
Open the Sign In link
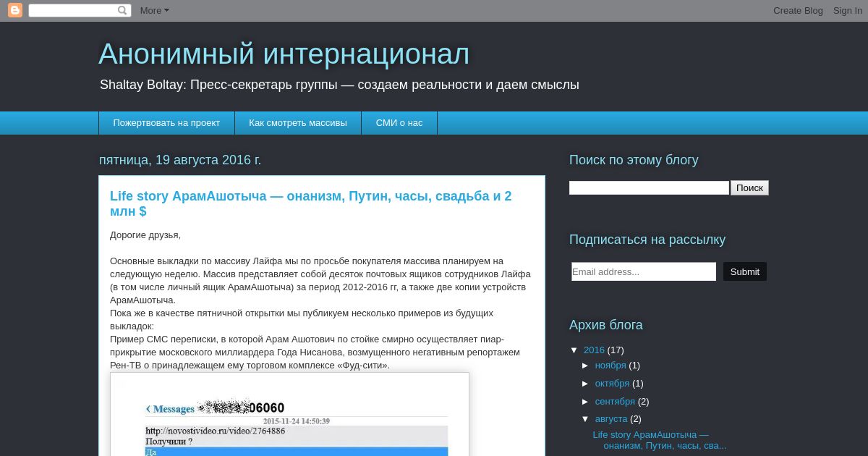pos(848,10)
